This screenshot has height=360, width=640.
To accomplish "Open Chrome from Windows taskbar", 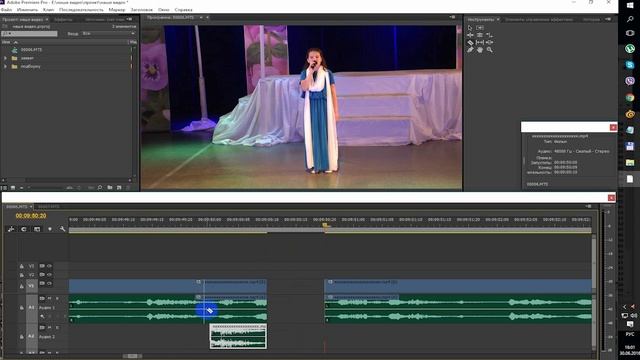I will click(x=630, y=98).
